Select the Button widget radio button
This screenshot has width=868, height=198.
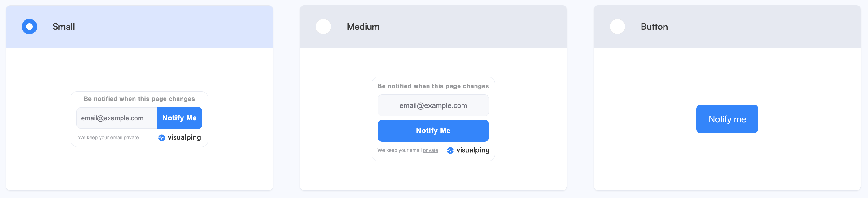pyautogui.click(x=617, y=27)
